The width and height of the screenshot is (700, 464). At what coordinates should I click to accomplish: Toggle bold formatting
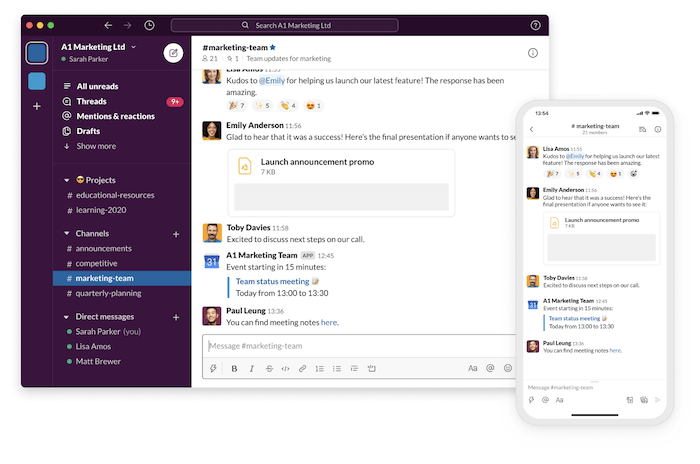234,368
